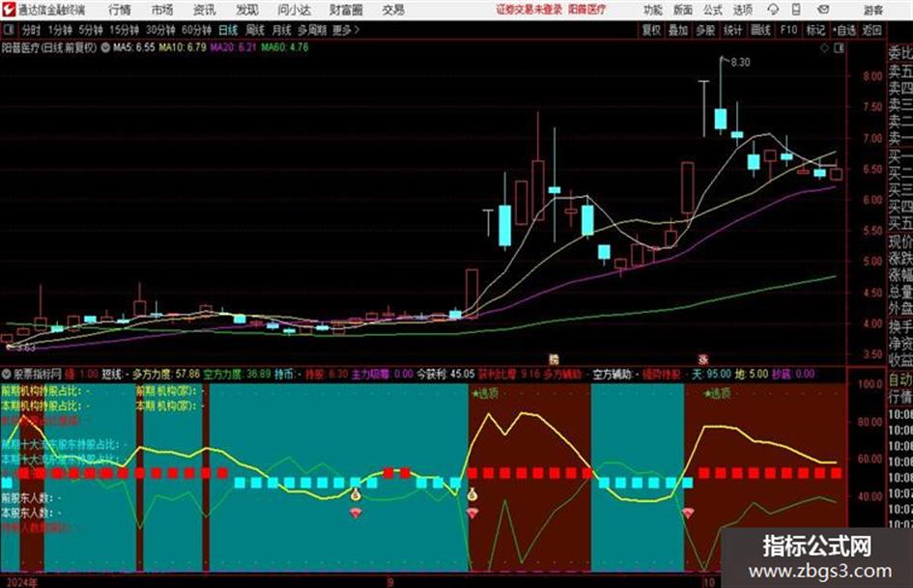This screenshot has height=588, width=913.
Task: Click the 天: 95.00 value
Action: click(x=711, y=374)
